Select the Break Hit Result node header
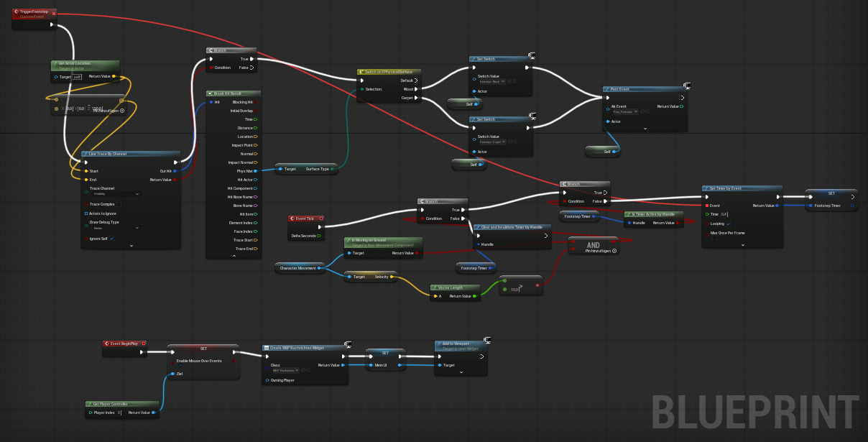The image size is (868, 442). (x=234, y=93)
